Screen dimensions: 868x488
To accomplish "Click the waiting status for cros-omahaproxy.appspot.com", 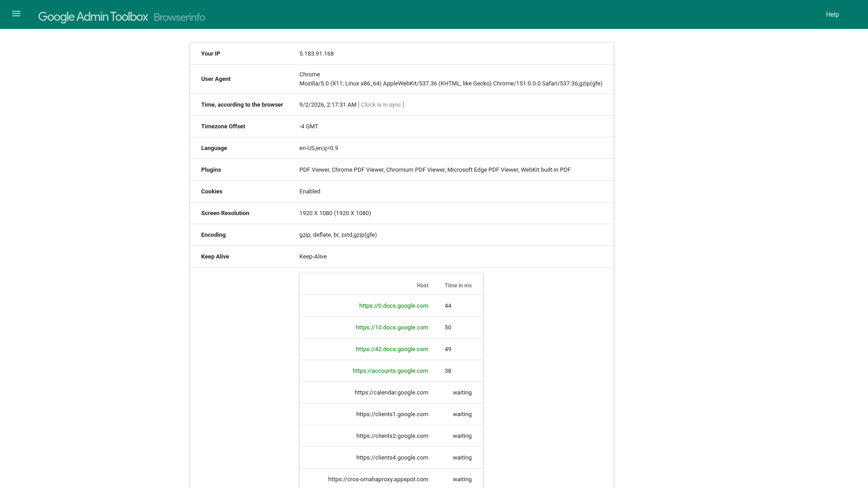I will pyautogui.click(x=462, y=479).
